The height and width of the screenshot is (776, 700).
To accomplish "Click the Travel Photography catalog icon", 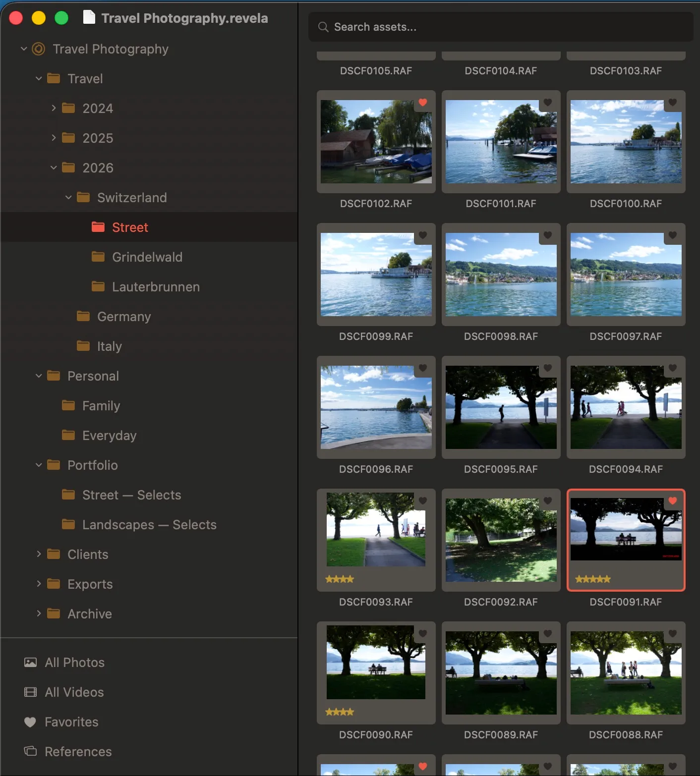I will pos(39,49).
